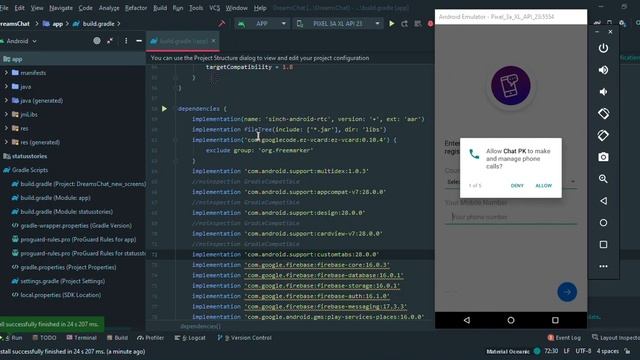The width and height of the screenshot is (640, 360).
Task: Open the Build menu
Action: (160, 8)
